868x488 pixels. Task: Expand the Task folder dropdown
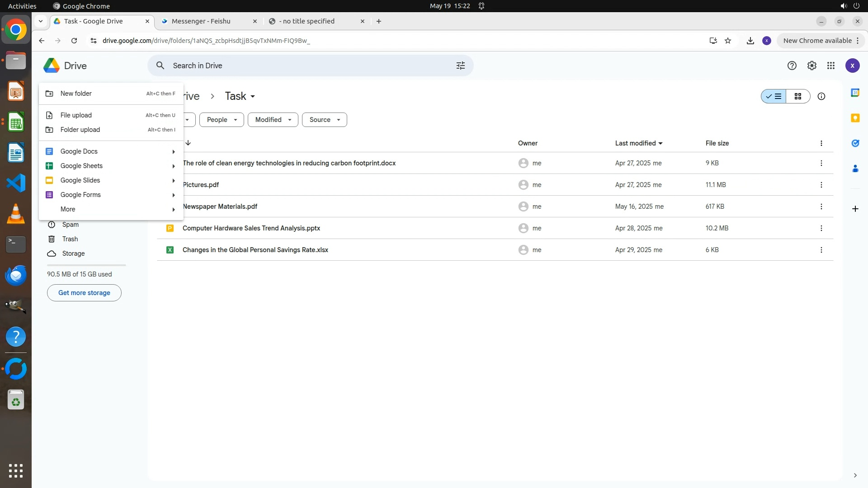tap(253, 96)
